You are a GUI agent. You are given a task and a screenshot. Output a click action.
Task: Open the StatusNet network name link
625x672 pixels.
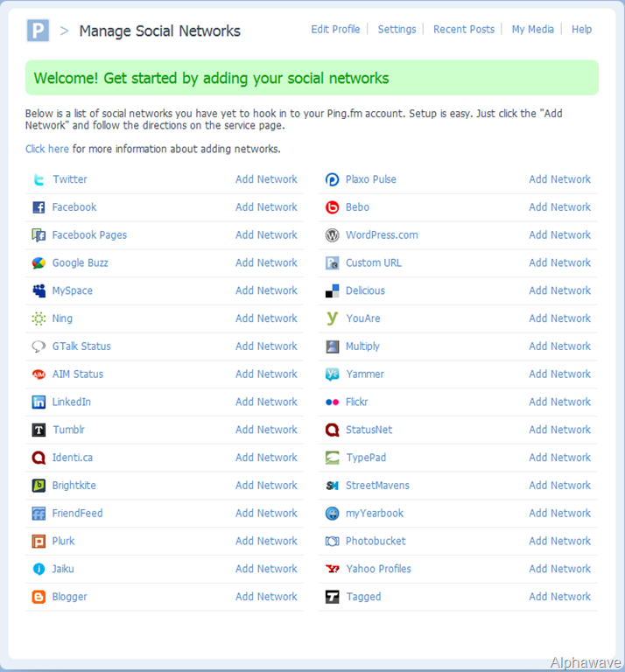coord(369,430)
